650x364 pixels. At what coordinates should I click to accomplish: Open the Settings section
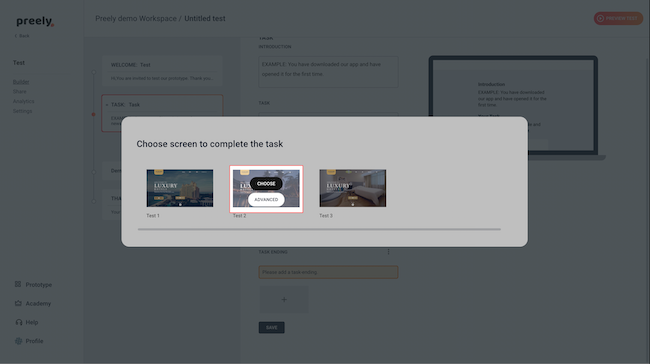22,111
